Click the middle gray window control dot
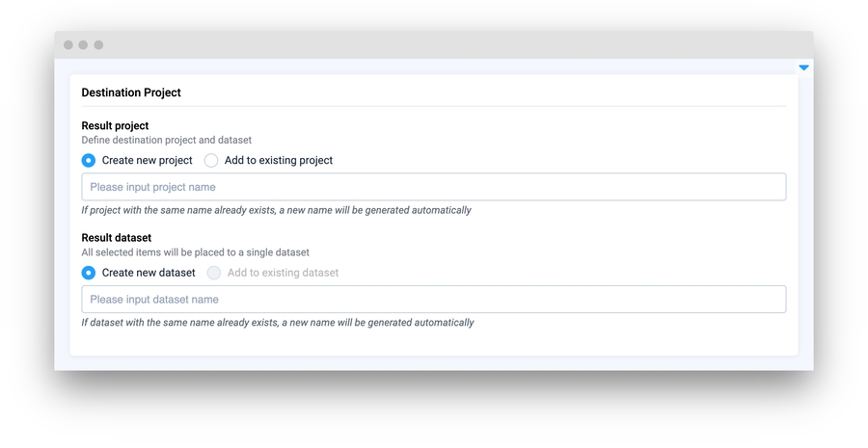The height and width of the screenshot is (448, 868). [84, 45]
